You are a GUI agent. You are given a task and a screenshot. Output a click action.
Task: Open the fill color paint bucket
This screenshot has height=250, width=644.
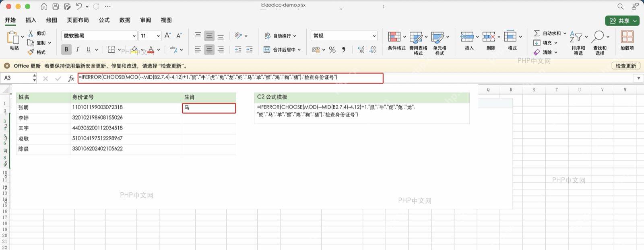[135, 49]
